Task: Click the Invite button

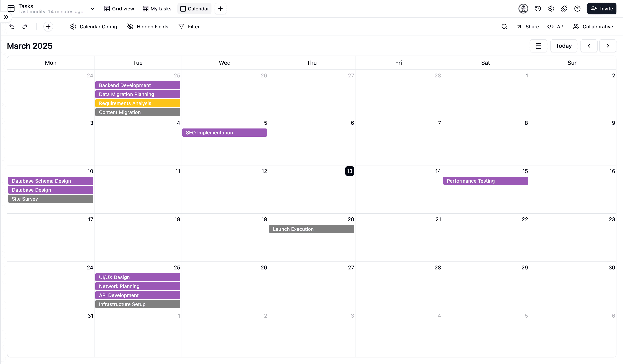Action: [602, 8]
